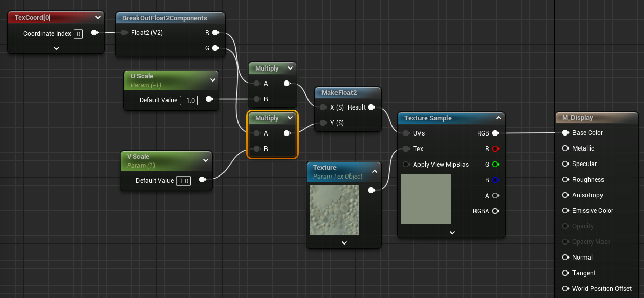Image resolution: width=644 pixels, height=298 pixels.
Task: Click the G output pin on BreakOutFloat2Components
Action: 215,48
